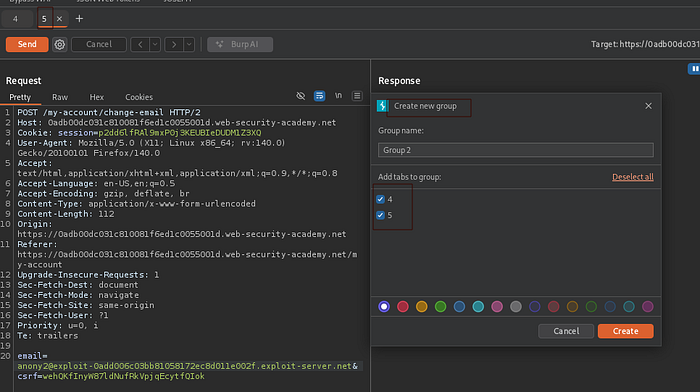Create the new tab group
The width and height of the screenshot is (700, 392).
(625, 331)
